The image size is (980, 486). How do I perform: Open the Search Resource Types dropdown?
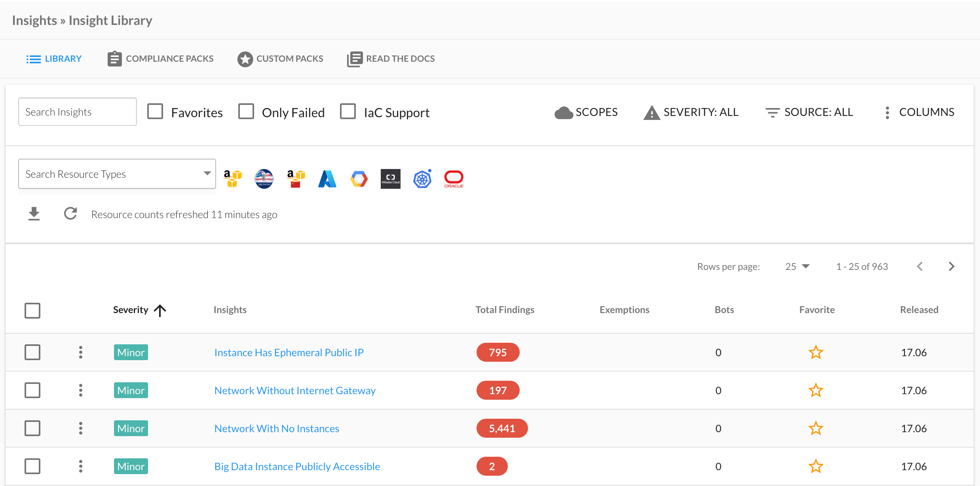[x=117, y=174]
